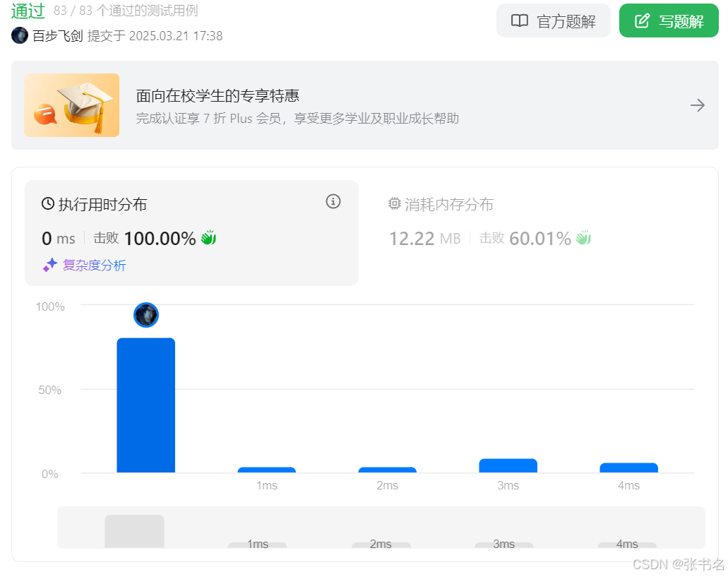Open the 百步飞剑 username link

pyautogui.click(x=58, y=36)
